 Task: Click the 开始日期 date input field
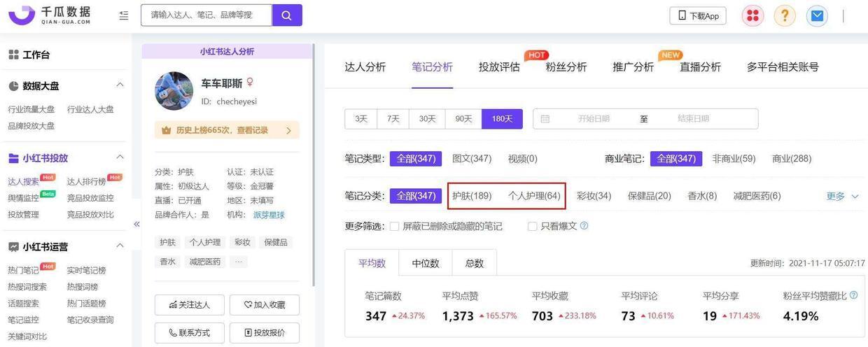(x=594, y=119)
